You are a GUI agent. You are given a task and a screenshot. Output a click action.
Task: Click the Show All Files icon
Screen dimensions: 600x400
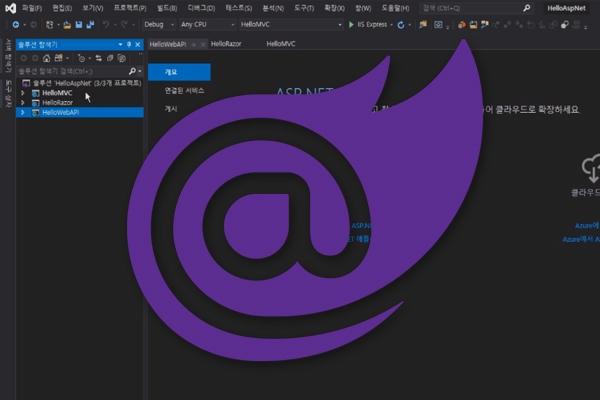[122, 58]
